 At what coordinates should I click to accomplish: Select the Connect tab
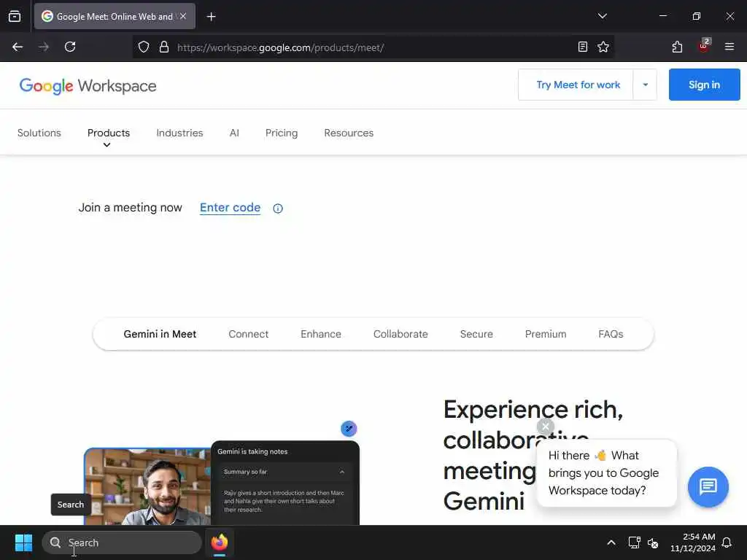248,334
